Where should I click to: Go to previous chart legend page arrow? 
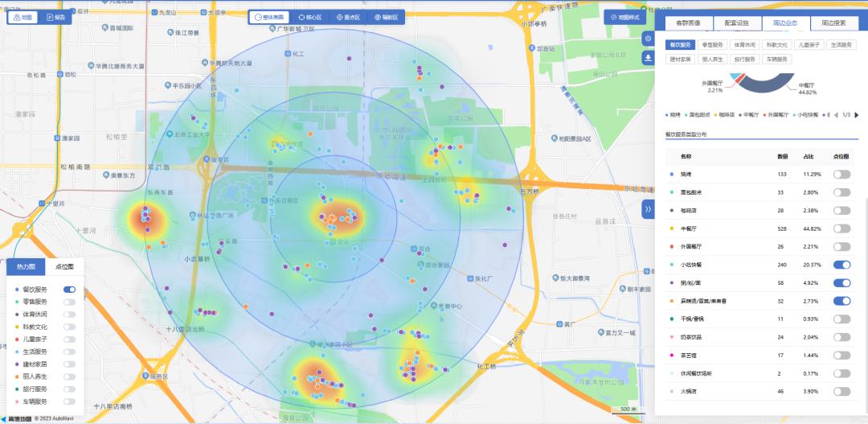click(x=836, y=115)
